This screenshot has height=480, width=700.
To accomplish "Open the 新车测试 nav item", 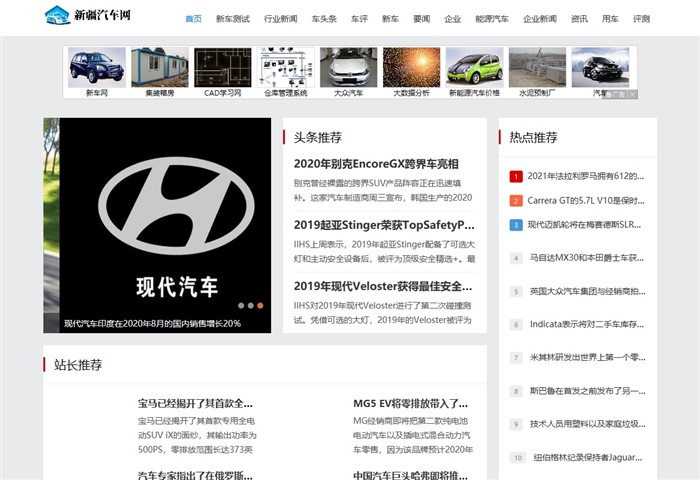I will pos(233,19).
